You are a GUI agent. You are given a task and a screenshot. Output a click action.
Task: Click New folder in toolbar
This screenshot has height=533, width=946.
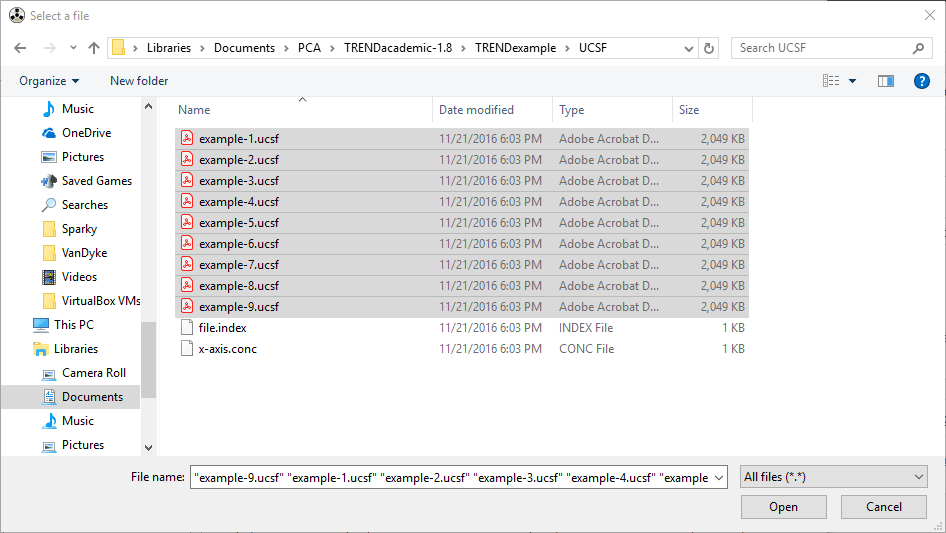(139, 81)
